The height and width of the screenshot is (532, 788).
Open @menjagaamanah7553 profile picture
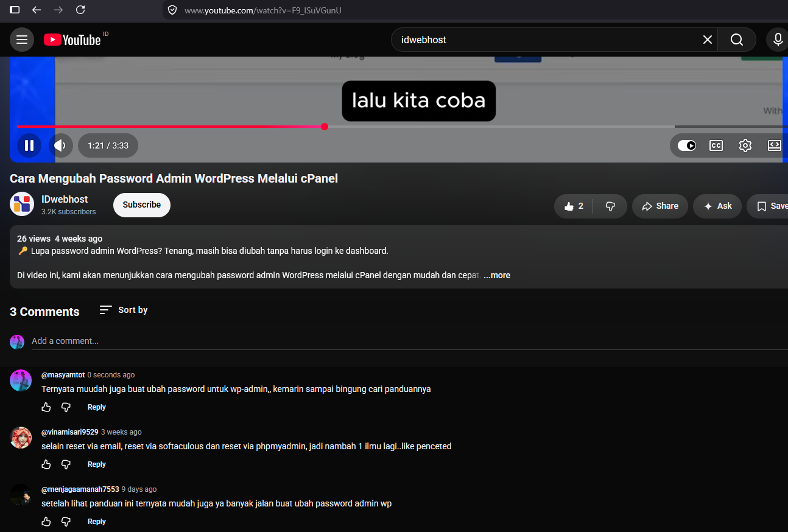pyautogui.click(x=21, y=495)
